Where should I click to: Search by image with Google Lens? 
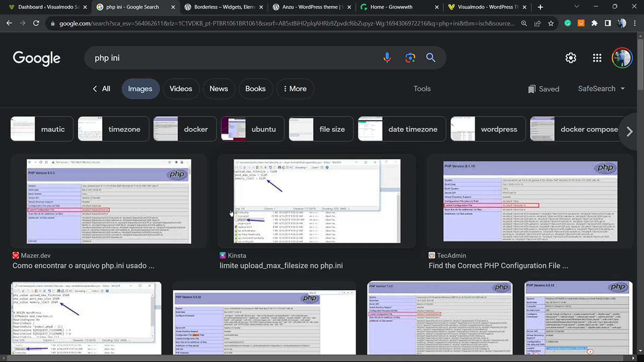(410, 58)
